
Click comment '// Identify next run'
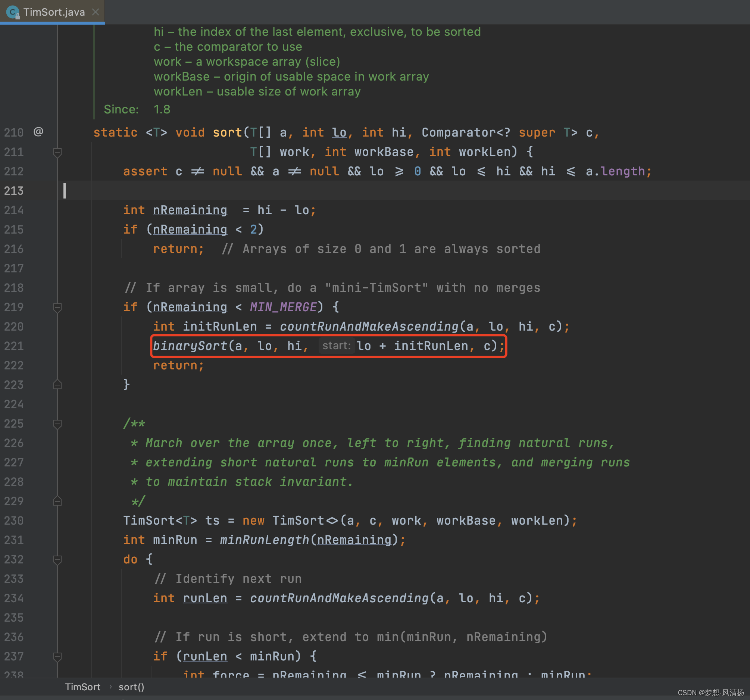228,579
